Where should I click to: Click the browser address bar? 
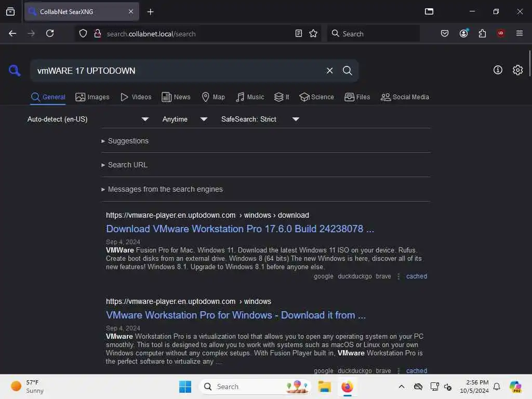[198, 33]
